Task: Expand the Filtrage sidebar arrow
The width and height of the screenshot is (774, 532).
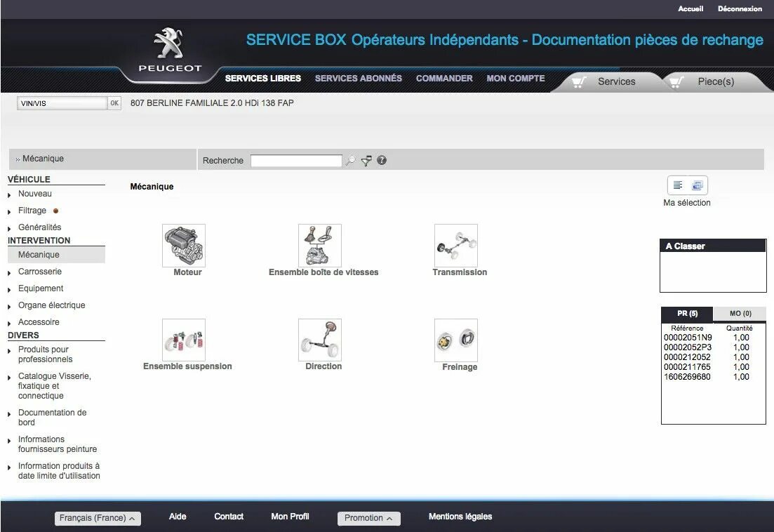Action: click(x=9, y=212)
